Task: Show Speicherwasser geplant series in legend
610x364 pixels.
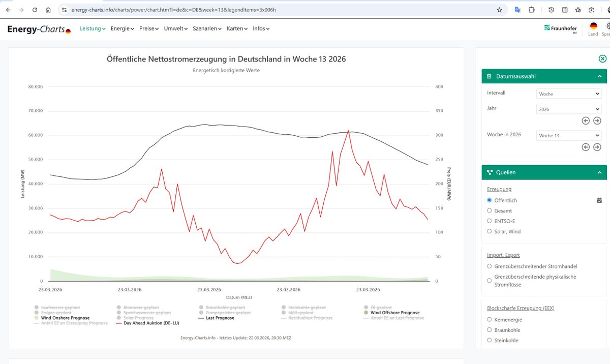Action: point(143,313)
